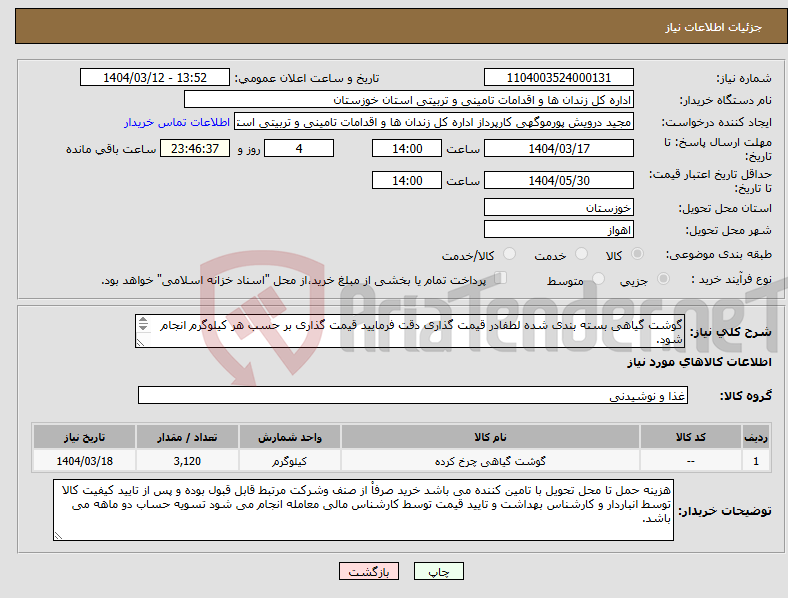Click the واحد شمارش column header
Screen dimensions: 788x598
(x=290, y=437)
